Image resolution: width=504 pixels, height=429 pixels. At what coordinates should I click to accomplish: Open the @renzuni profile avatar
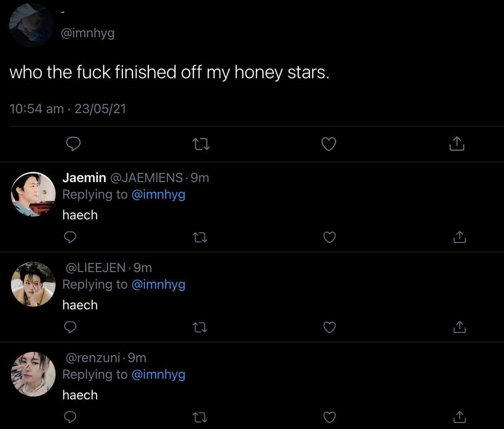point(33,374)
